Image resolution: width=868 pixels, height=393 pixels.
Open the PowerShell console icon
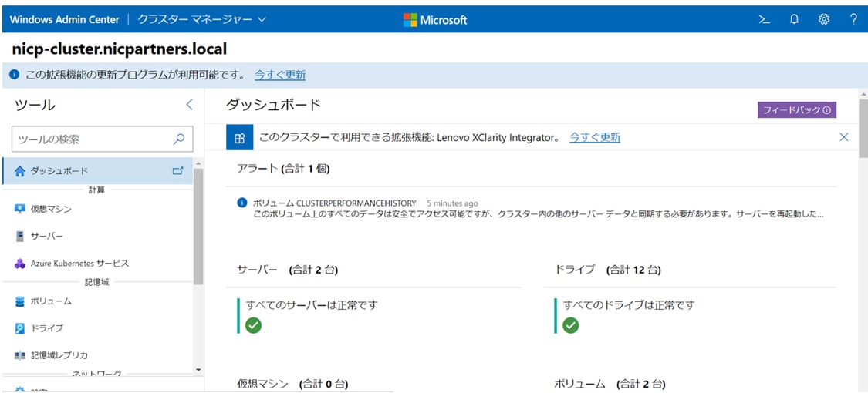coord(765,19)
